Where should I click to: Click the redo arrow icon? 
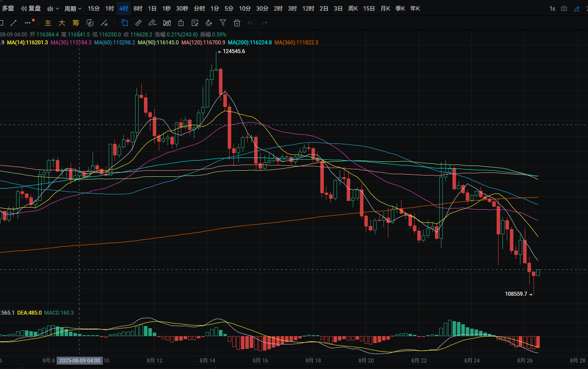coord(264,23)
